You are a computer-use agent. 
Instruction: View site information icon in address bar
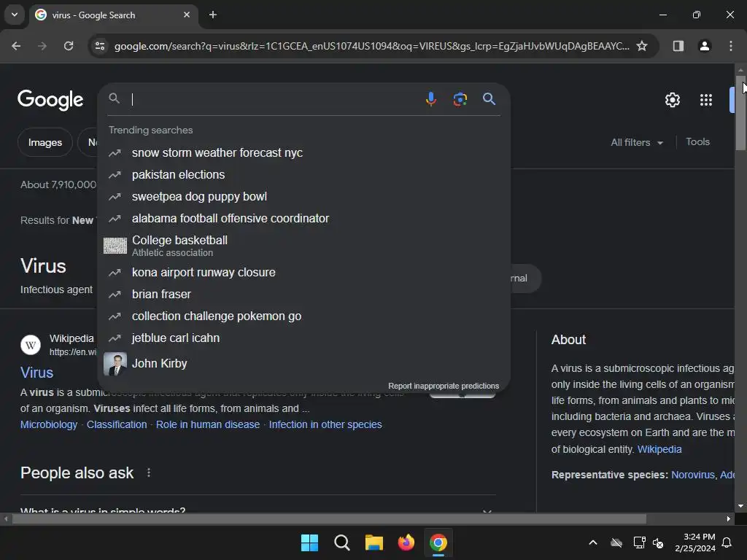100,46
